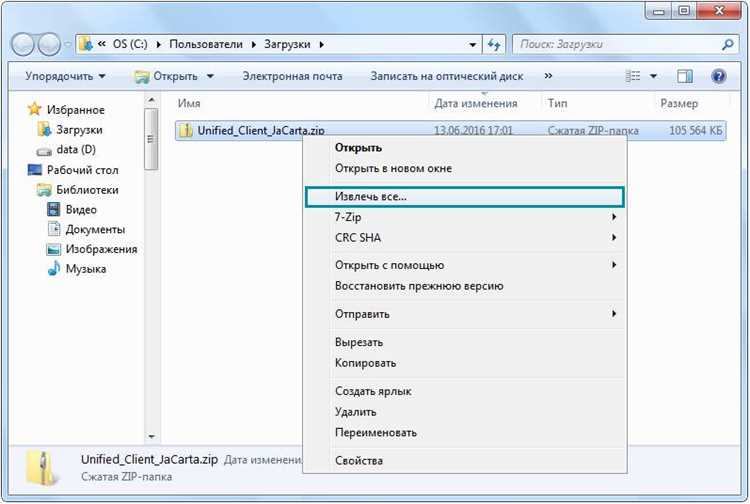The width and height of the screenshot is (750, 504).
Task: Go back with the Back arrow button
Action: pyautogui.click(x=23, y=45)
